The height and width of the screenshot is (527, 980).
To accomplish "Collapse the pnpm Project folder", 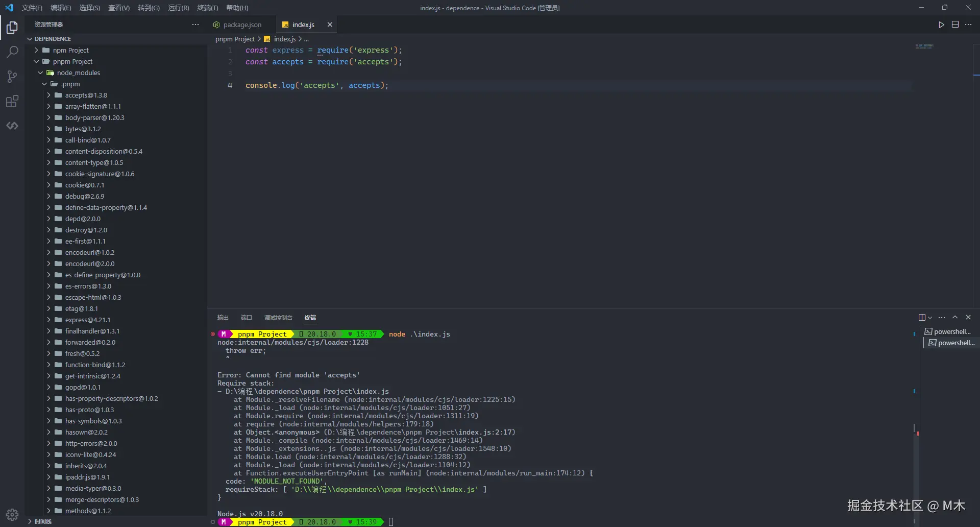I will tap(36, 61).
